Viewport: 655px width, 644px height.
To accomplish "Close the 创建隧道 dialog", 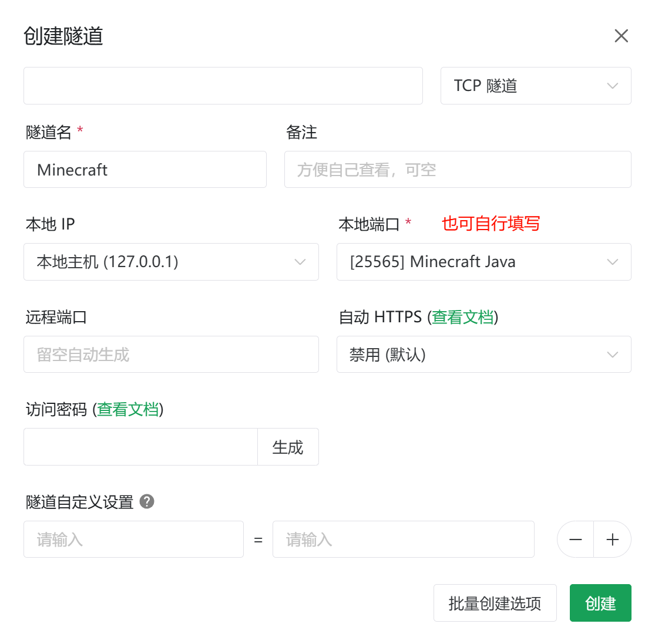I will [x=621, y=36].
